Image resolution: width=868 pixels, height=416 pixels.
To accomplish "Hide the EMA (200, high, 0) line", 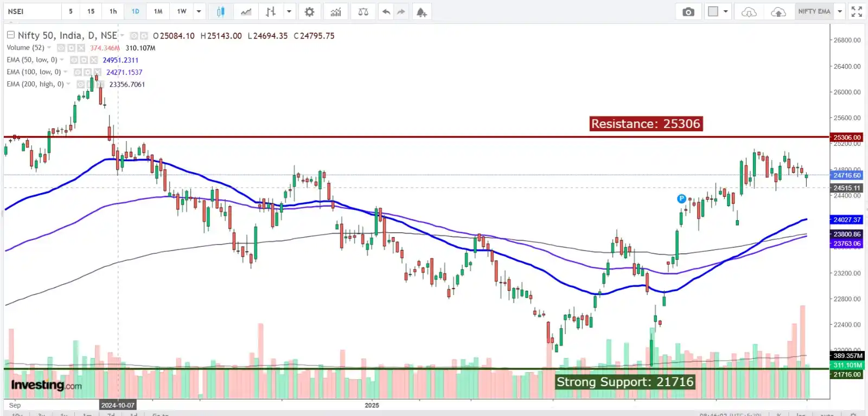I will [x=80, y=84].
